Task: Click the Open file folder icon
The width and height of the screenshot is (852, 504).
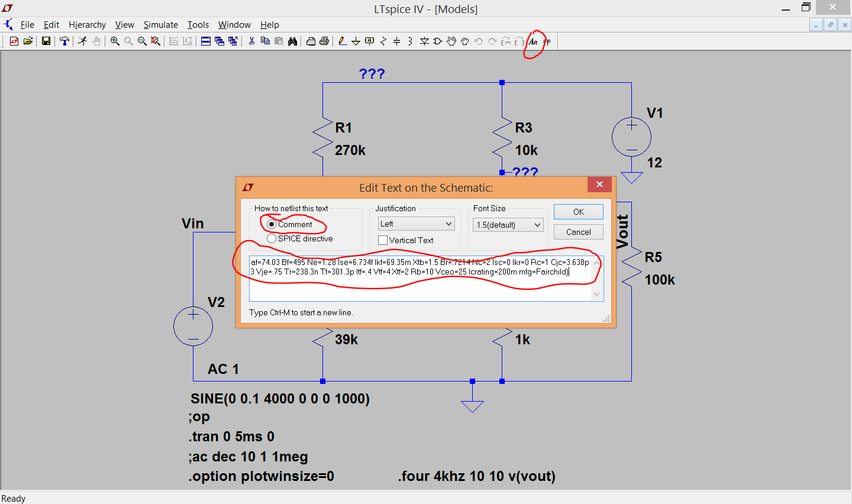Action: pyautogui.click(x=28, y=41)
